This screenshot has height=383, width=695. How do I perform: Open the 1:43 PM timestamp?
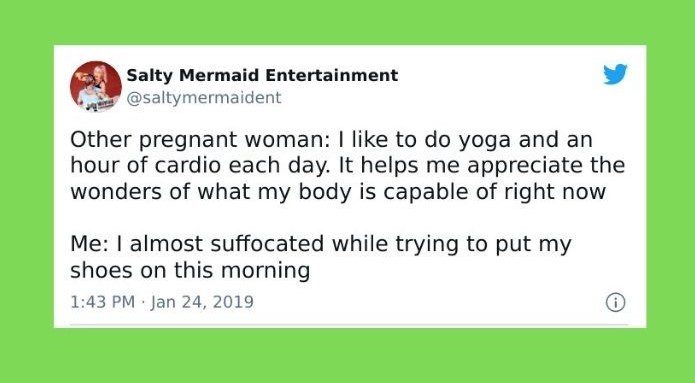102,302
